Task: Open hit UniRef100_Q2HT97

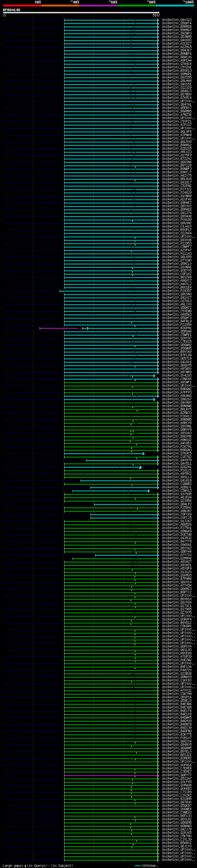Action: [x=177, y=338]
